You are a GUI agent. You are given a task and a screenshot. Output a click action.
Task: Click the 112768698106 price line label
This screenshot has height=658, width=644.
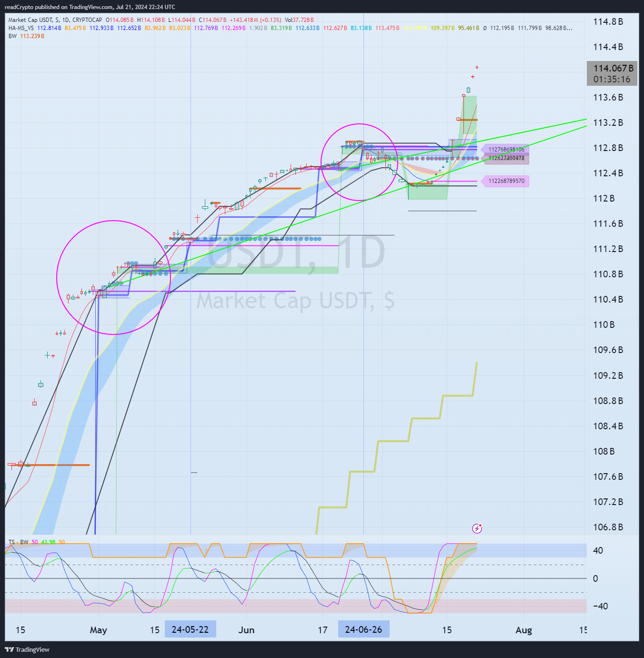pos(506,150)
